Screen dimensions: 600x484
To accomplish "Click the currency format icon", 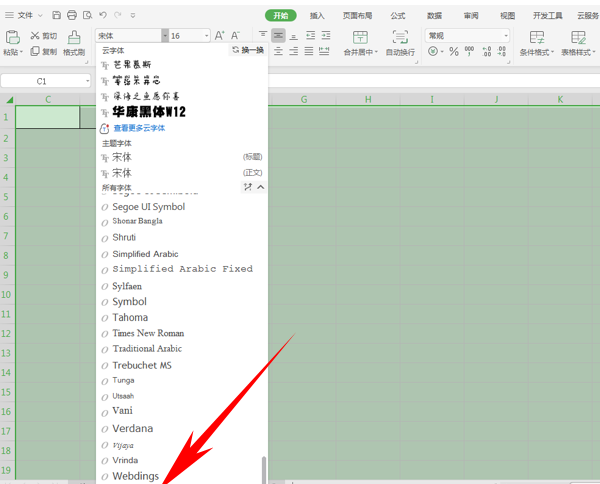I will [x=433, y=51].
